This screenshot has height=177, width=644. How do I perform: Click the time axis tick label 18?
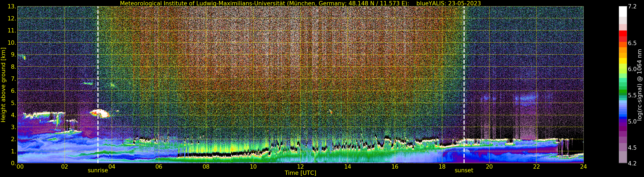tap(442, 167)
